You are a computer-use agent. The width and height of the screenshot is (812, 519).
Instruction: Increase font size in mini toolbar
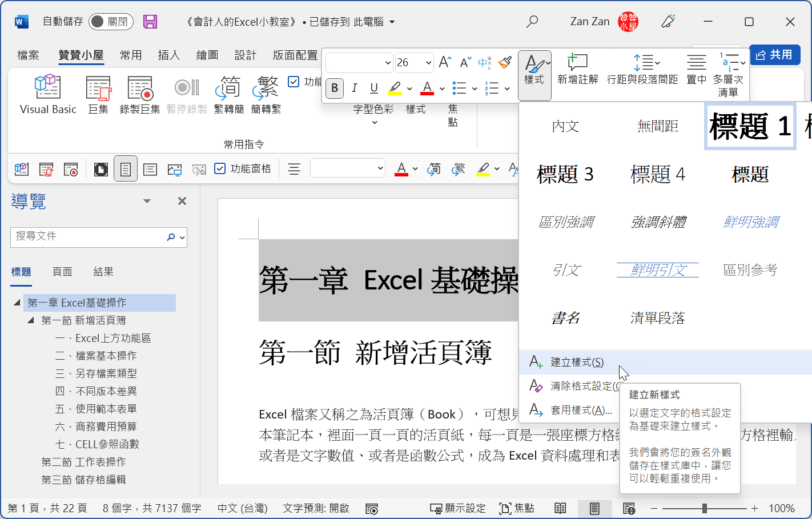(445, 62)
